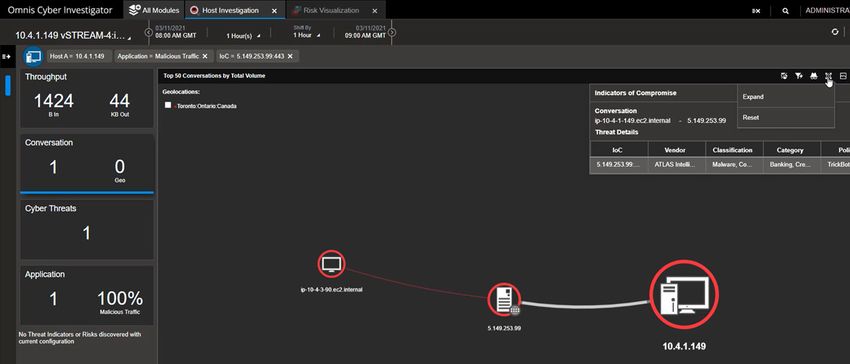
Task: Choose Reset from the popup menu
Action: pyautogui.click(x=785, y=117)
